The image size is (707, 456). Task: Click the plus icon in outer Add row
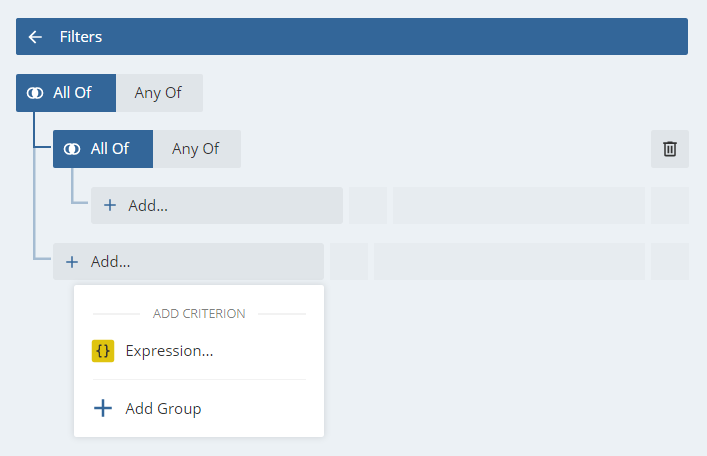point(72,262)
